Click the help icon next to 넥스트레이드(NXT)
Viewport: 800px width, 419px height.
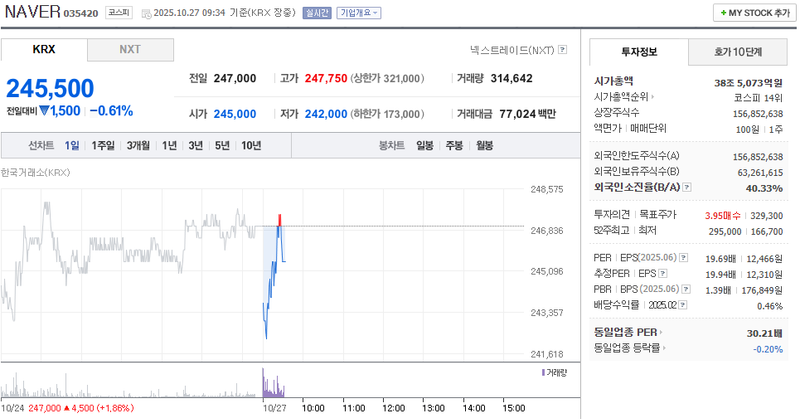tap(562, 50)
